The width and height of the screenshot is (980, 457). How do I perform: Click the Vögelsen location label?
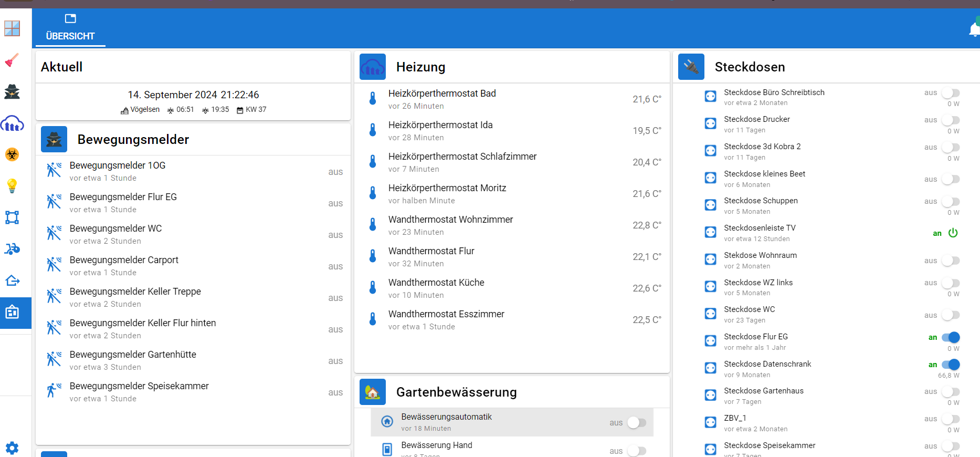pyautogui.click(x=145, y=109)
